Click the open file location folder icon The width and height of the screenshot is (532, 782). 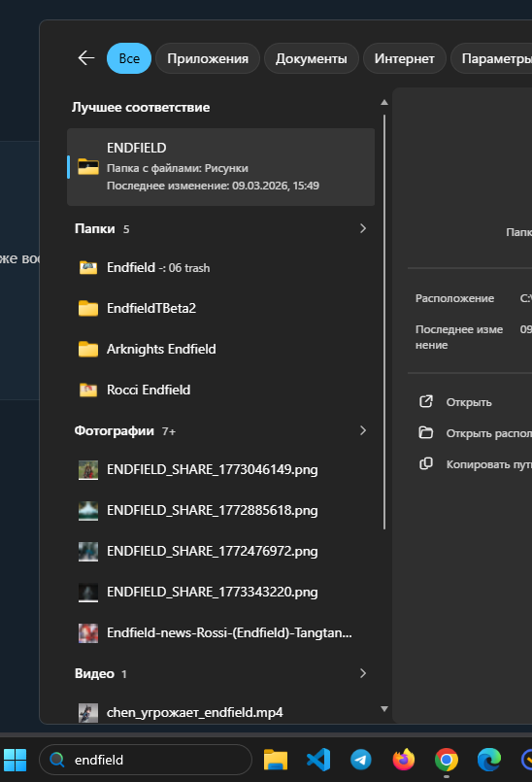click(x=426, y=432)
